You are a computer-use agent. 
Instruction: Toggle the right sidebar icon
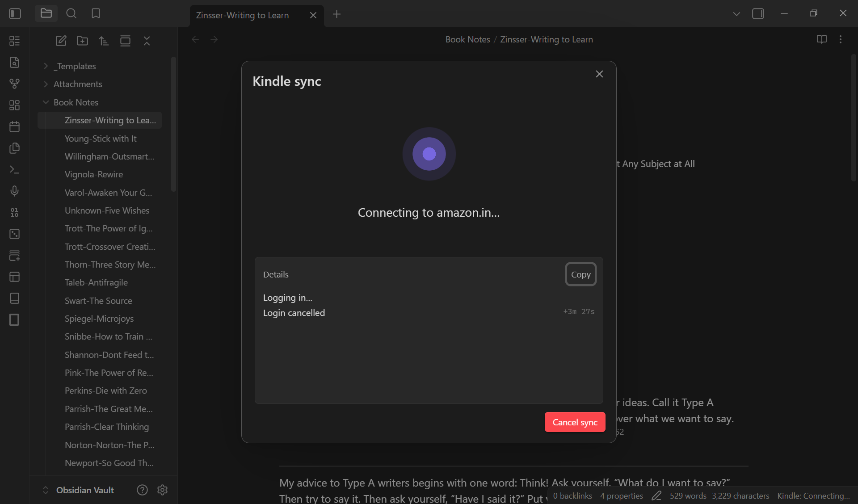(x=758, y=14)
